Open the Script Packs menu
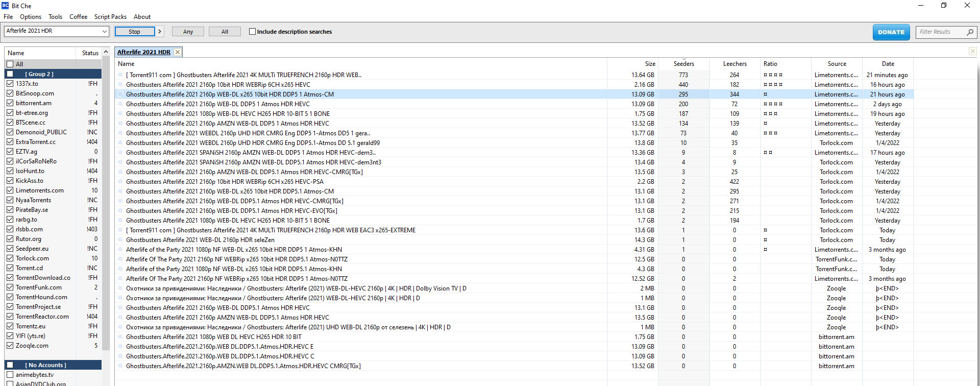Image resolution: width=980 pixels, height=386 pixels. point(110,17)
